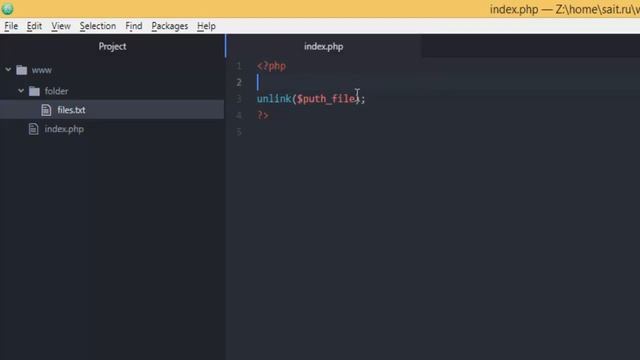Click line number 2 in gutter
Viewport: 640px width, 360px height.
[x=239, y=82]
